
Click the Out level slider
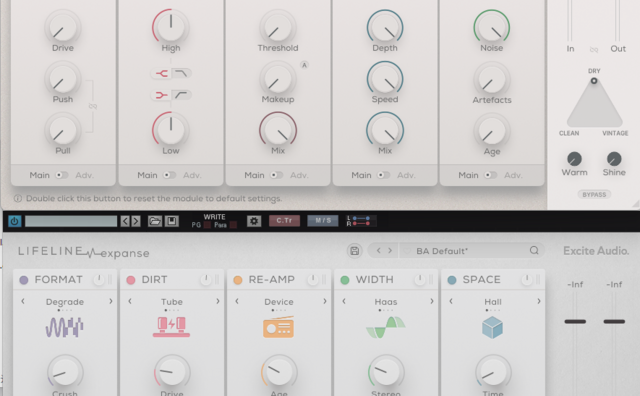pos(618,20)
